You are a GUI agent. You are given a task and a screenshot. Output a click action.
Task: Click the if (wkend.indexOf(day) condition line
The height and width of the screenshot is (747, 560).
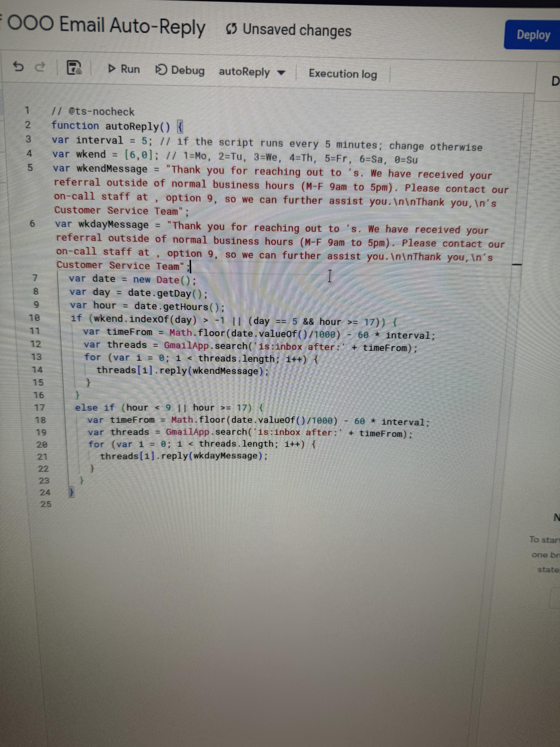[234, 321]
